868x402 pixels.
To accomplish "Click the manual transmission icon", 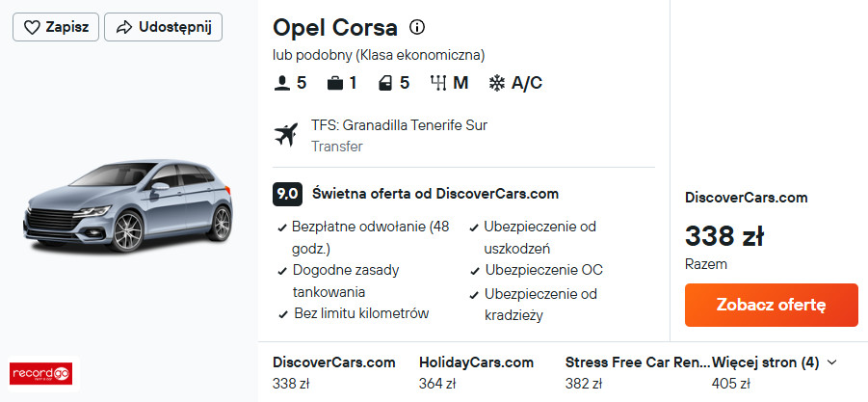I will pyautogui.click(x=438, y=83).
